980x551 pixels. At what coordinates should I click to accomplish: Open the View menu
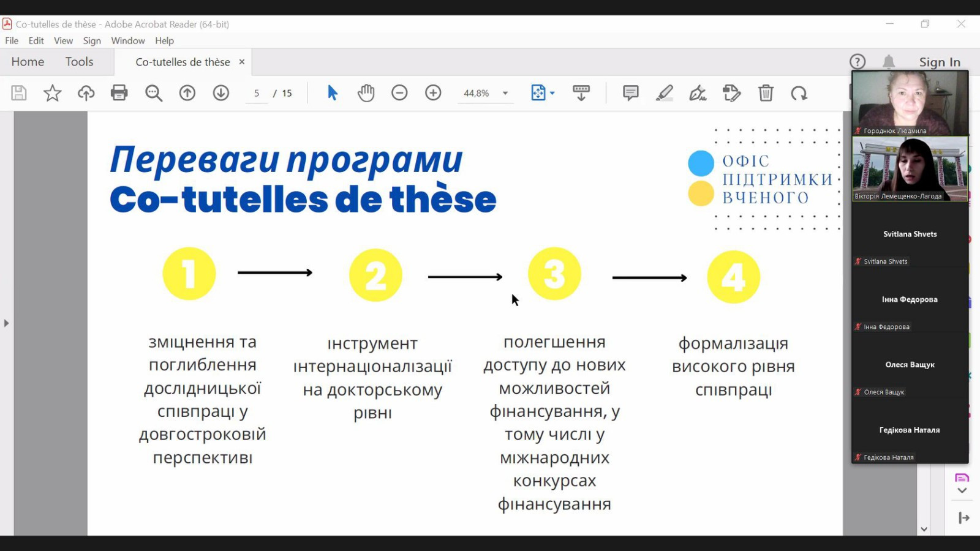click(x=63, y=40)
